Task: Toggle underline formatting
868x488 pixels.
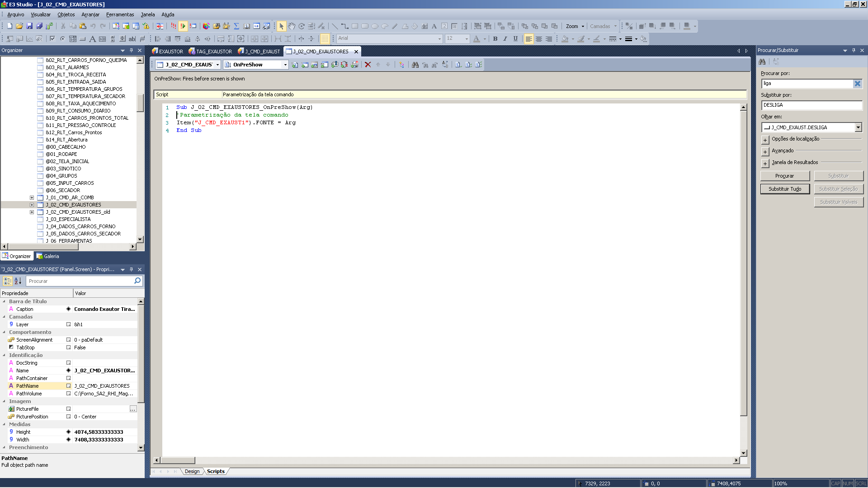Action: pyautogui.click(x=515, y=39)
